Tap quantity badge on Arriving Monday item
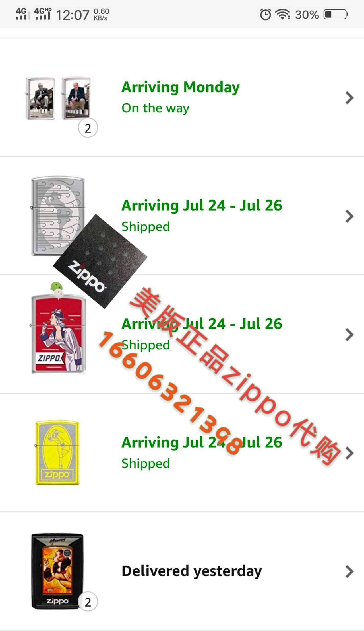 [x=88, y=128]
